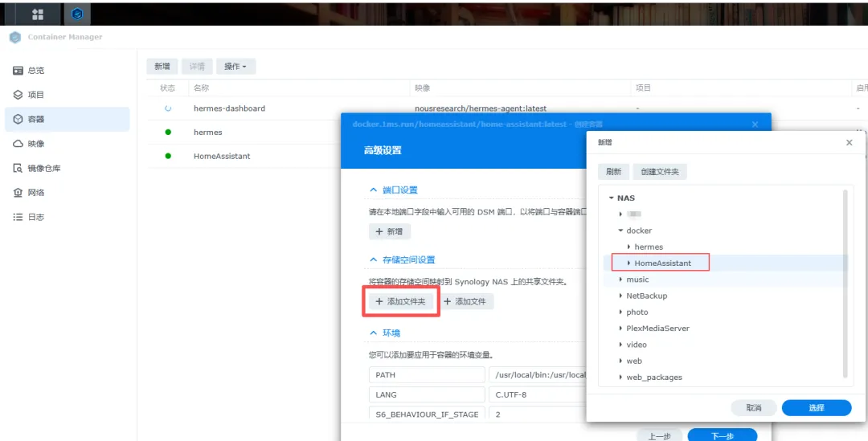Click 刷新 in the folder picker
This screenshot has height=441, width=868.
tap(613, 172)
